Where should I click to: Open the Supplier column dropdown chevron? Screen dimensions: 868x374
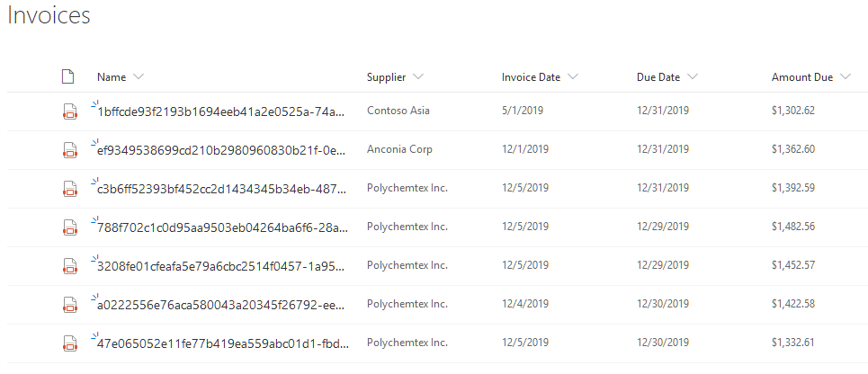[419, 77]
